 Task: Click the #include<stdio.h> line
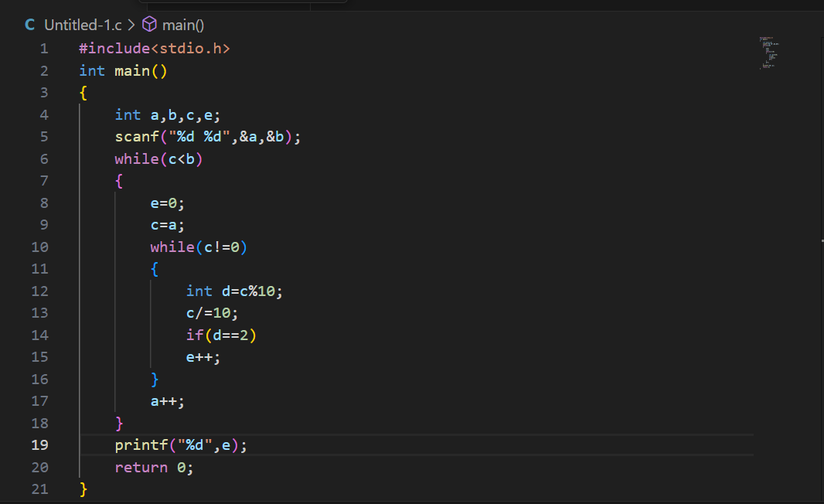coord(155,49)
